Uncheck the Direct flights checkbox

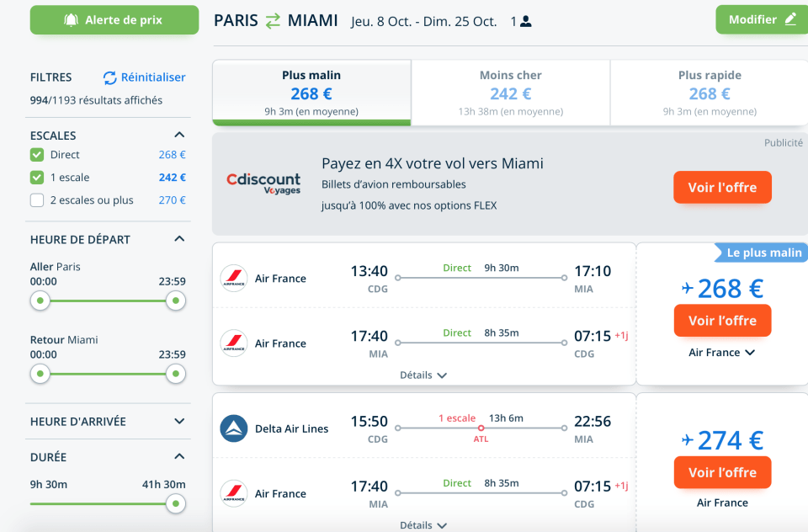point(37,155)
